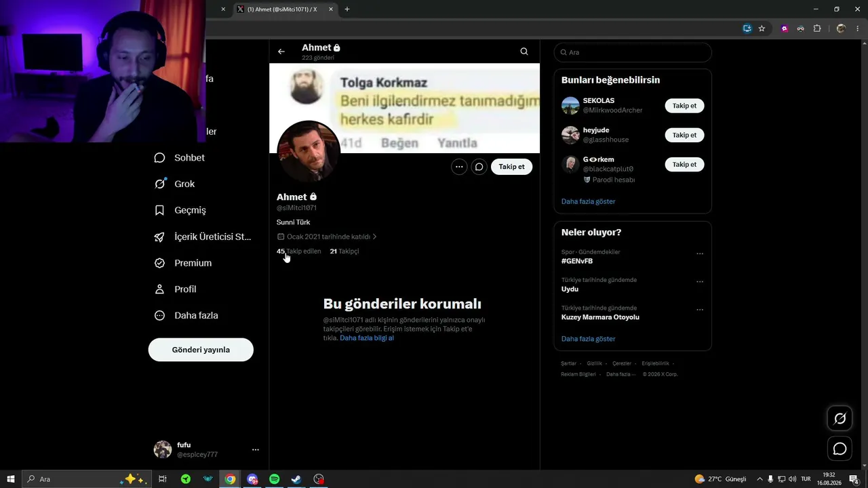The height and width of the screenshot is (488, 868).
Task: Expand the Daha fazla sidebar menu
Action: point(186,315)
